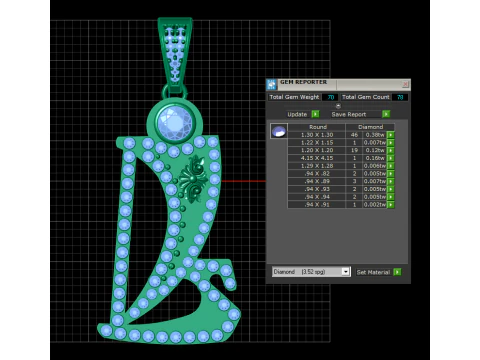
Task: Select the 1.30 X 1.30 size cell
Action: point(317,135)
